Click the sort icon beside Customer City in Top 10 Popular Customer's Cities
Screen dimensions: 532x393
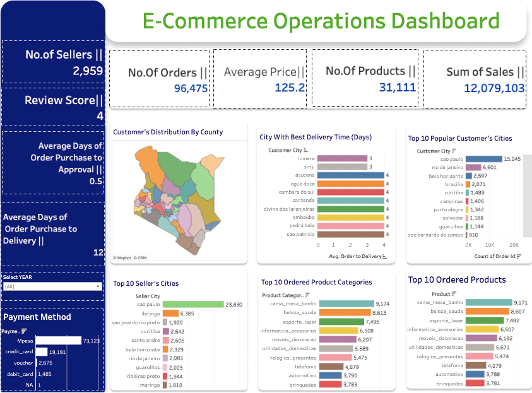[454, 151]
